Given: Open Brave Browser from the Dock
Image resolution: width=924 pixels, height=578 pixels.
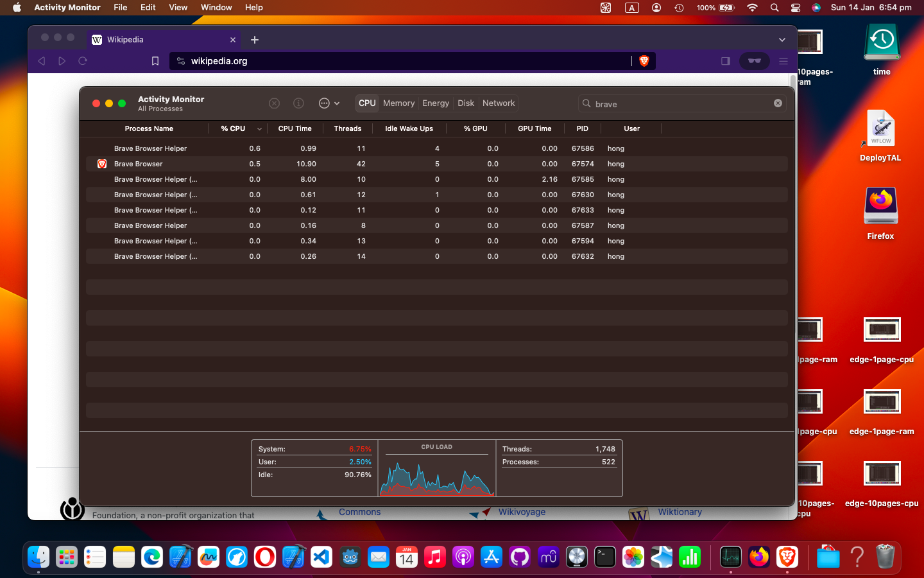Looking at the screenshot, I should click(787, 557).
